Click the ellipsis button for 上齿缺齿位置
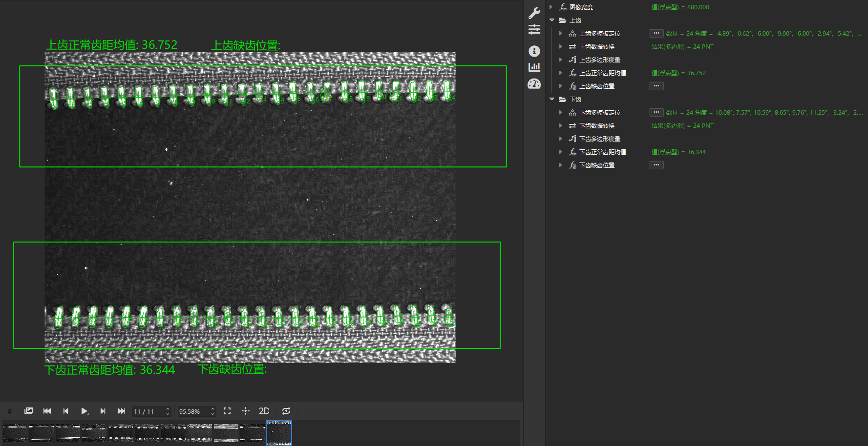The height and width of the screenshot is (446, 868). [x=656, y=86]
